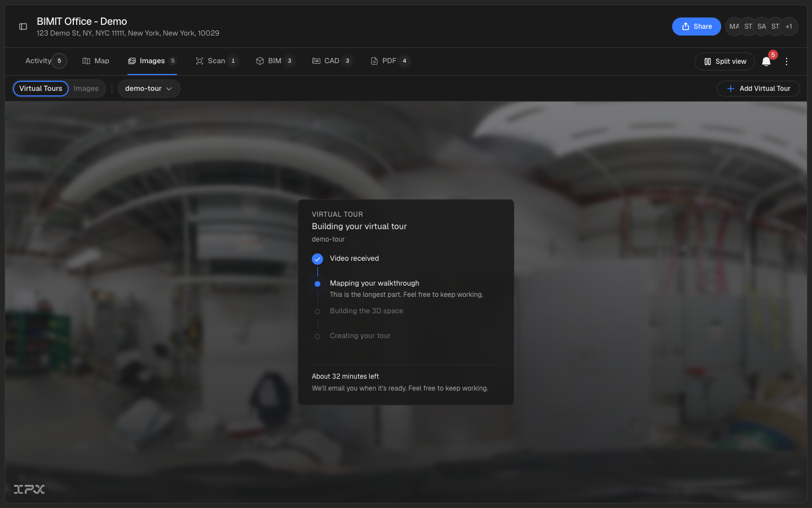This screenshot has width=812, height=508.
Task: Click the 'This is the longest part' hint
Action: pyautogui.click(x=407, y=295)
